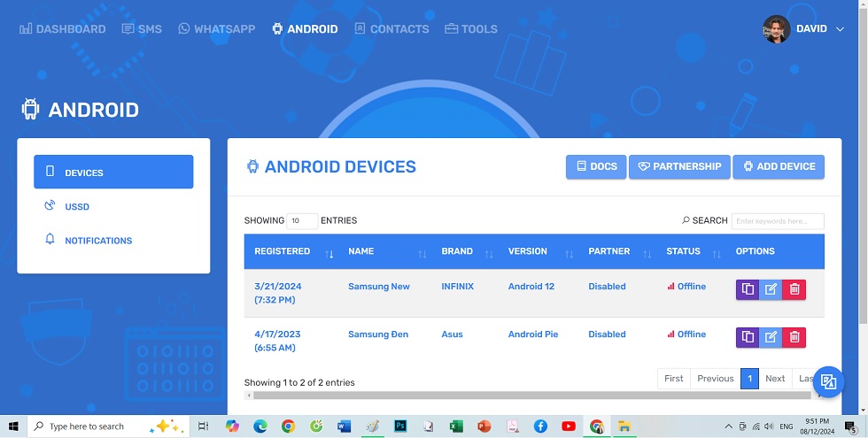The height and width of the screenshot is (438, 868).
Task: Click the Add Device button
Action: [x=778, y=166]
